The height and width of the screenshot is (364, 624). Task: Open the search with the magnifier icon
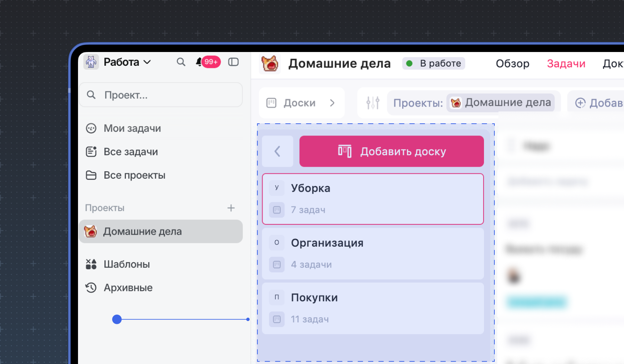pyautogui.click(x=181, y=62)
